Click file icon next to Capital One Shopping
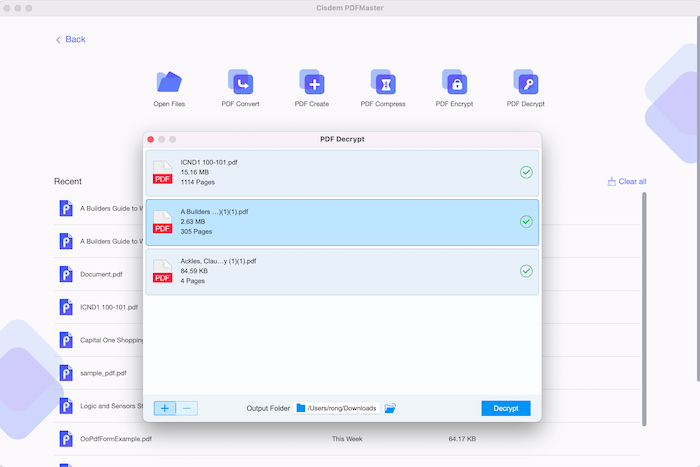The height and width of the screenshot is (467, 700). click(x=66, y=340)
